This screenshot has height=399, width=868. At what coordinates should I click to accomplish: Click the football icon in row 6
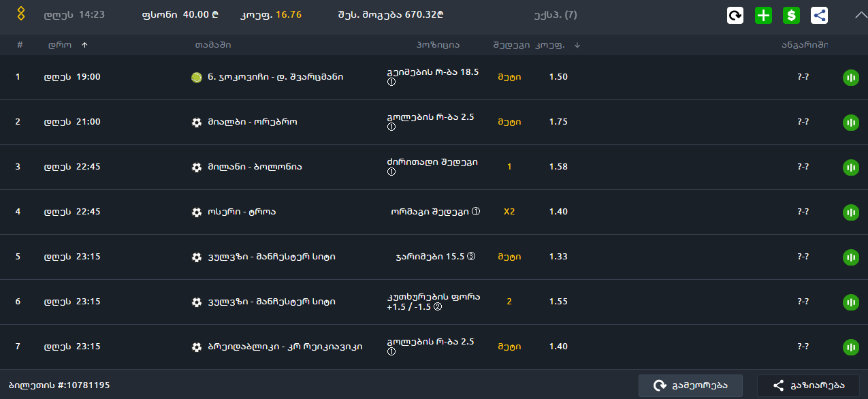click(197, 302)
